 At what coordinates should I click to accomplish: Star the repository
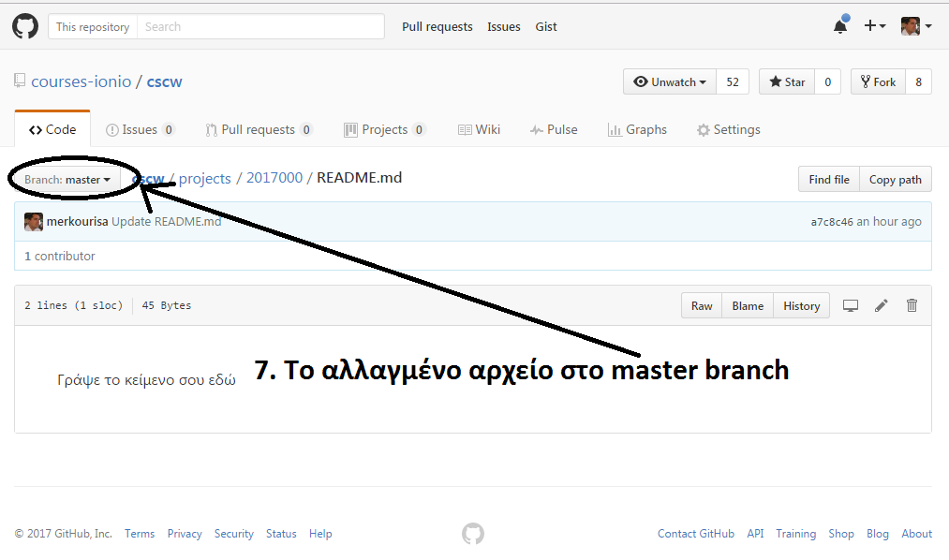787,81
